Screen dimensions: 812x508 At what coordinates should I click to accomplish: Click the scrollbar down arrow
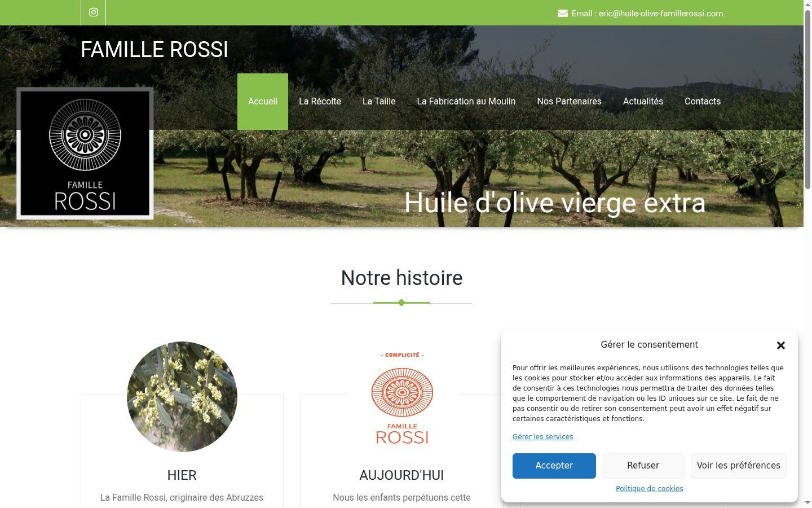[x=807, y=502]
